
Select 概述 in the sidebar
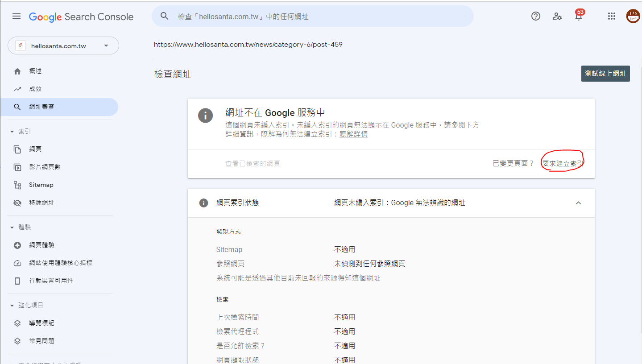[x=35, y=71]
